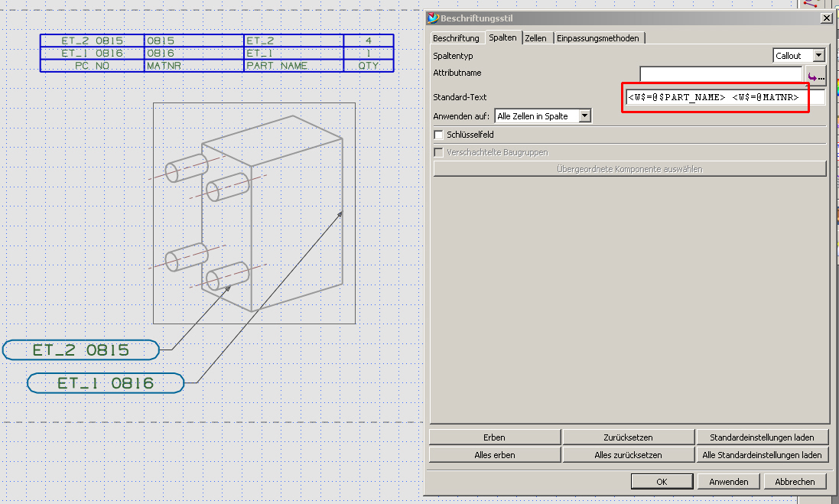This screenshot has height=504, width=839.
Task: Click the 0815 cell in MATNR column
Action: tap(193, 41)
